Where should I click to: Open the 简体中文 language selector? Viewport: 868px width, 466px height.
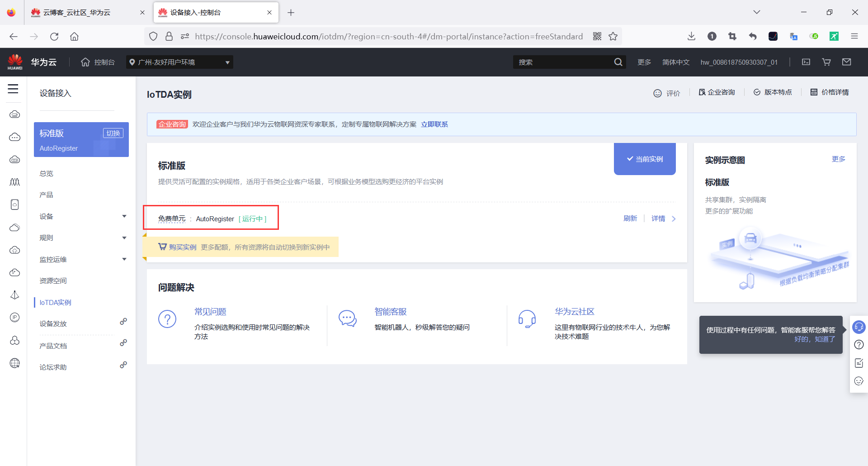[676, 62]
